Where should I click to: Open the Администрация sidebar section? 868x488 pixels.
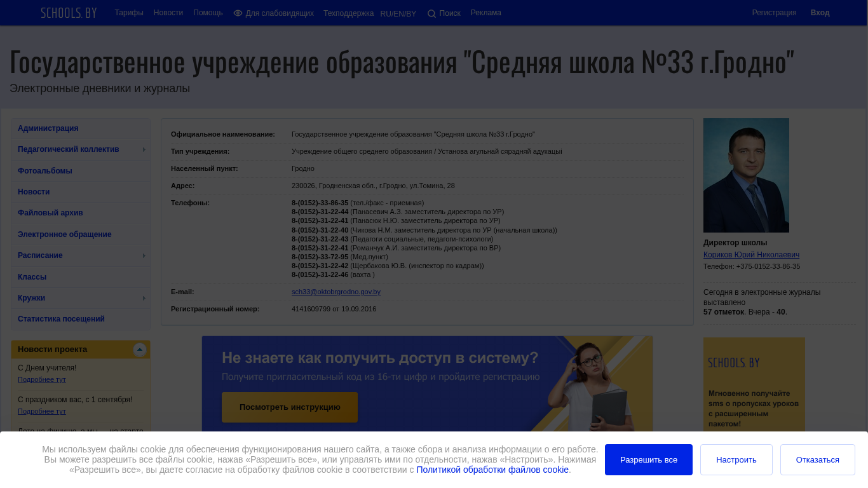pos(81,128)
